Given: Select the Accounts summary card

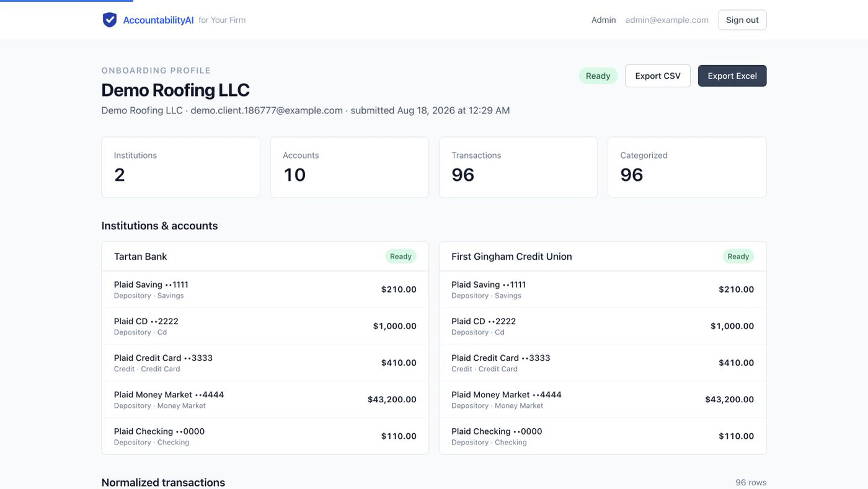Looking at the screenshot, I should (x=349, y=167).
